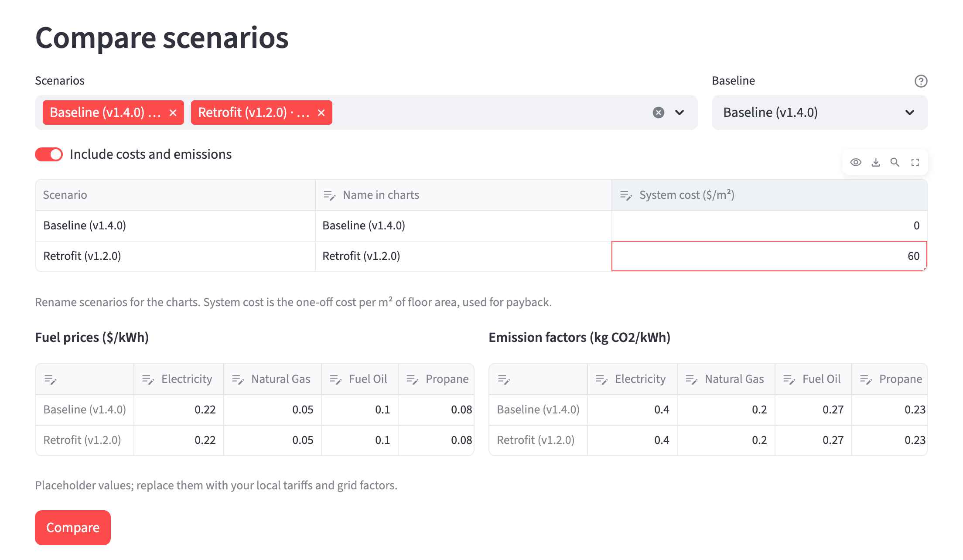The height and width of the screenshot is (560, 963).
Task: Click the Name in charts column header
Action: tap(464, 195)
